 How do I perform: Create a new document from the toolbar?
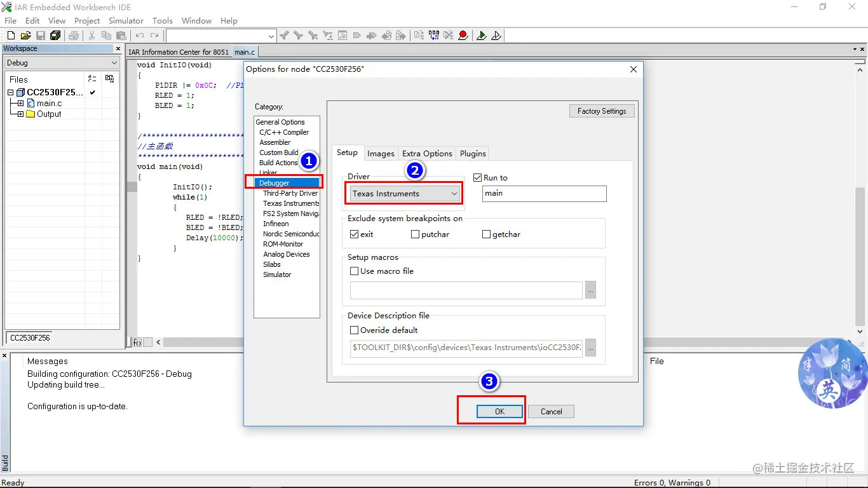tap(11, 36)
